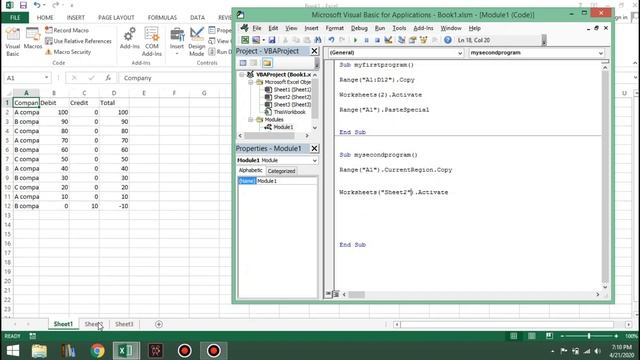
Task: Run the macro with the green play icon
Action: coord(355,40)
